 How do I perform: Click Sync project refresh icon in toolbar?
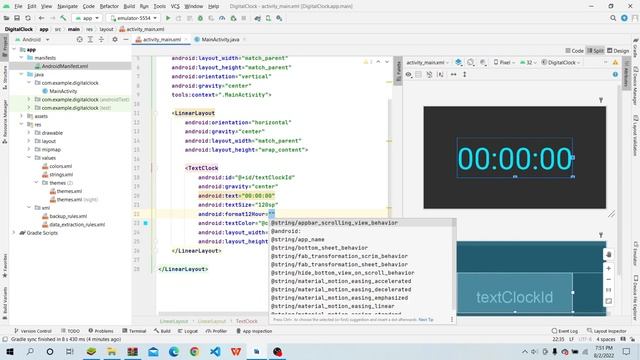pyautogui.click(x=28, y=18)
